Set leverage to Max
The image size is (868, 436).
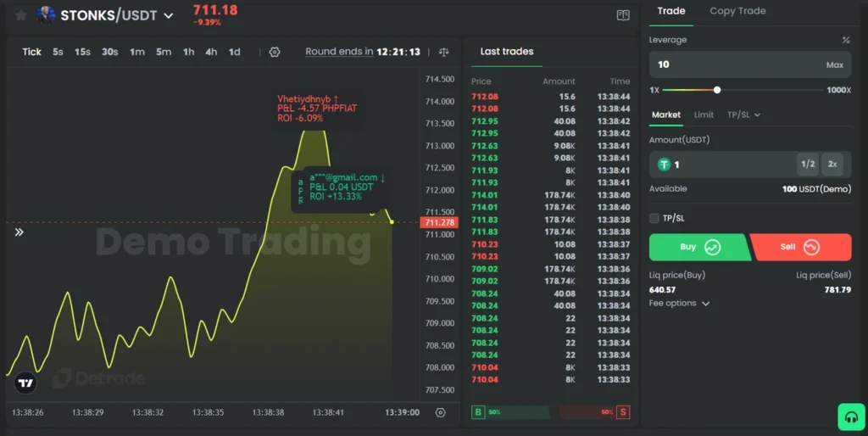point(835,64)
